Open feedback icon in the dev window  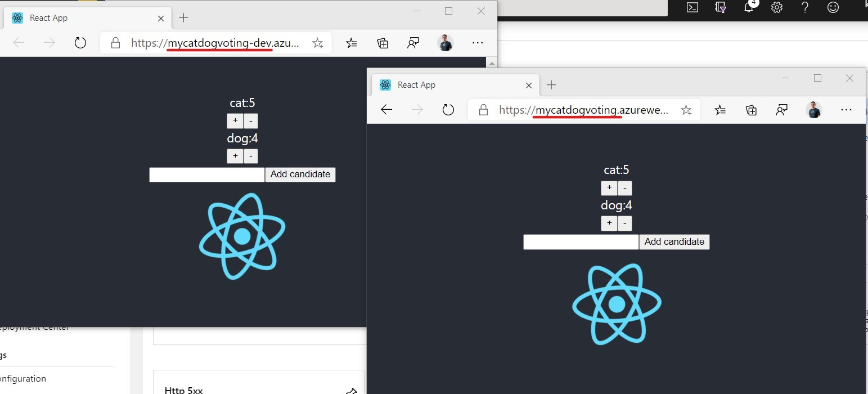click(413, 43)
